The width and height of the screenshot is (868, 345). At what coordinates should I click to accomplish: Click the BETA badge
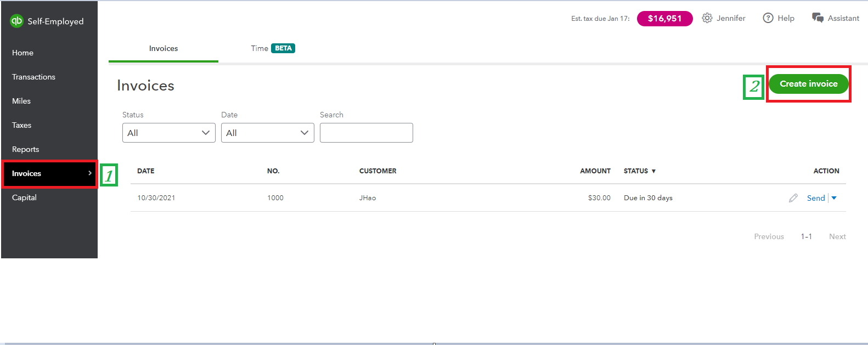[x=283, y=48]
